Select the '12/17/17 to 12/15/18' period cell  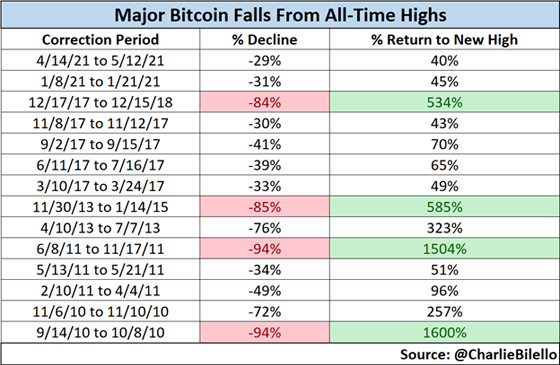100,102
